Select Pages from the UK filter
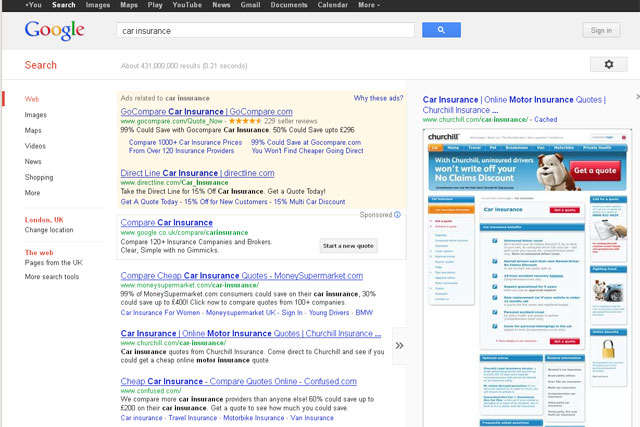The image size is (640, 427). 53,262
